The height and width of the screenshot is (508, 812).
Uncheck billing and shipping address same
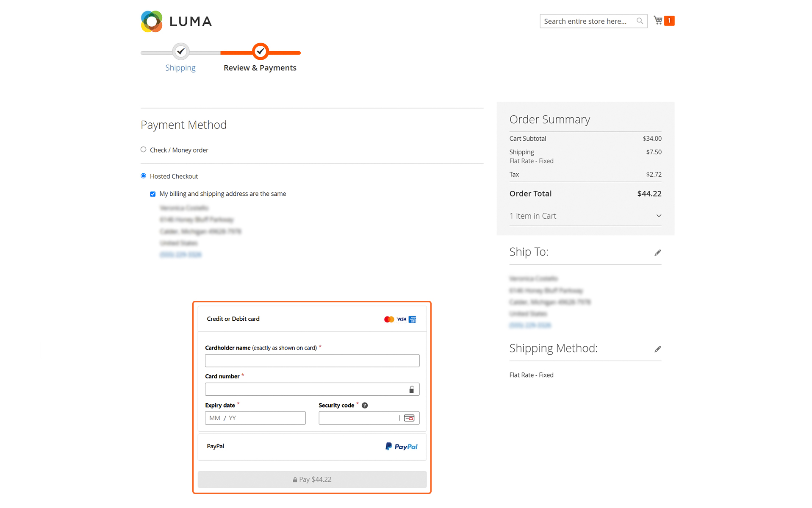click(x=153, y=194)
